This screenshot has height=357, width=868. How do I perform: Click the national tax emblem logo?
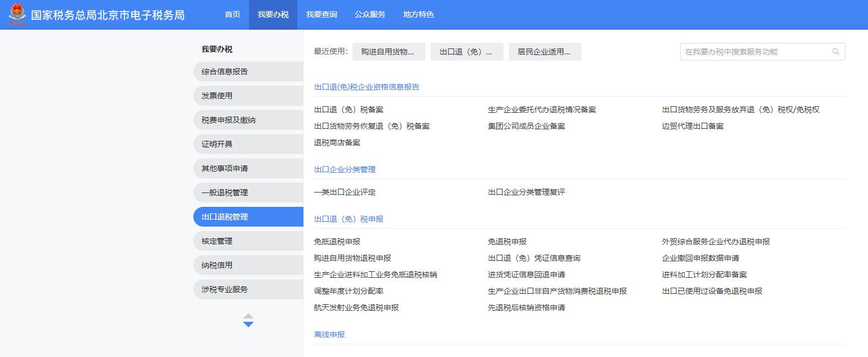click(x=17, y=14)
